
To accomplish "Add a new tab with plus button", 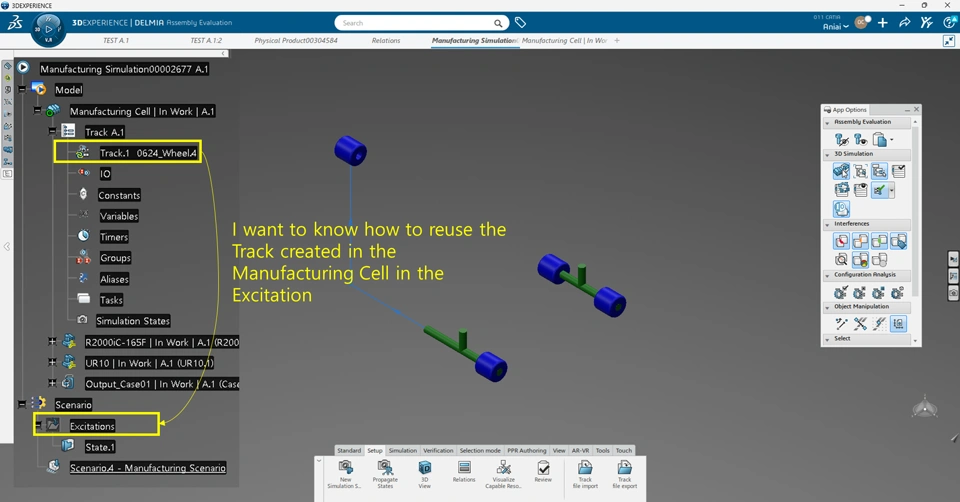I will (x=617, y=40).
